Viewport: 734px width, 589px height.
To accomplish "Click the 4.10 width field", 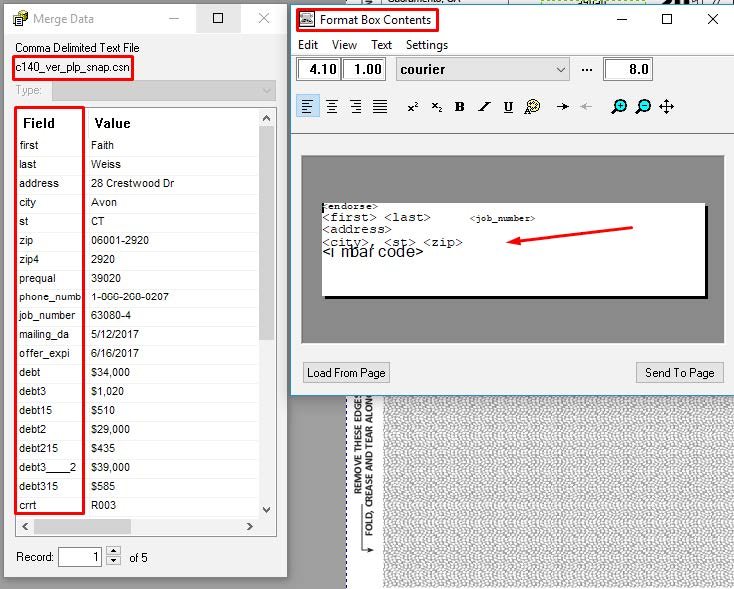I will tap(318, 69).
